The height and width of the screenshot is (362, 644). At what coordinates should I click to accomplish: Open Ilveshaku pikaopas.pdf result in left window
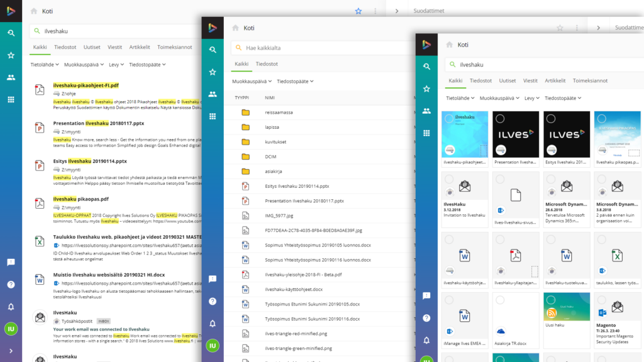[x=81, y=199]
